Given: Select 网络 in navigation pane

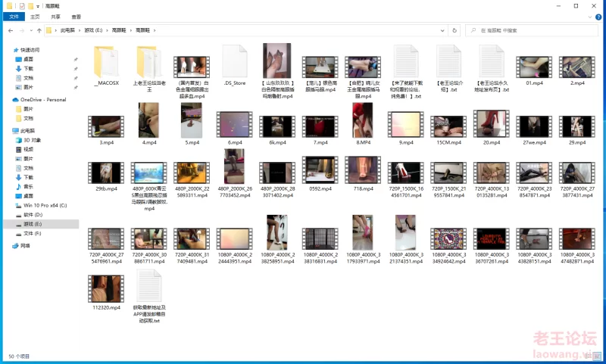Looking at the screenshot, I should click(x=25, y=245).
